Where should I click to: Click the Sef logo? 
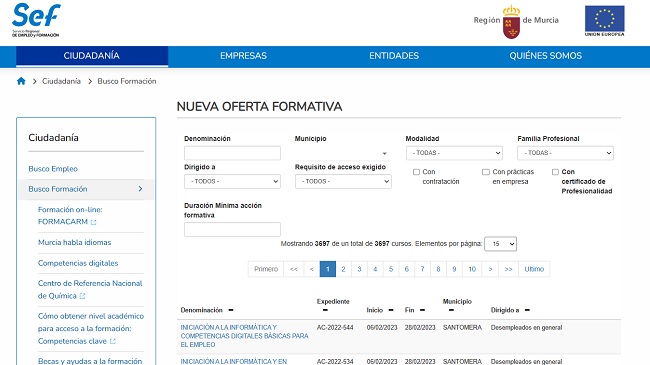point(36,20)
